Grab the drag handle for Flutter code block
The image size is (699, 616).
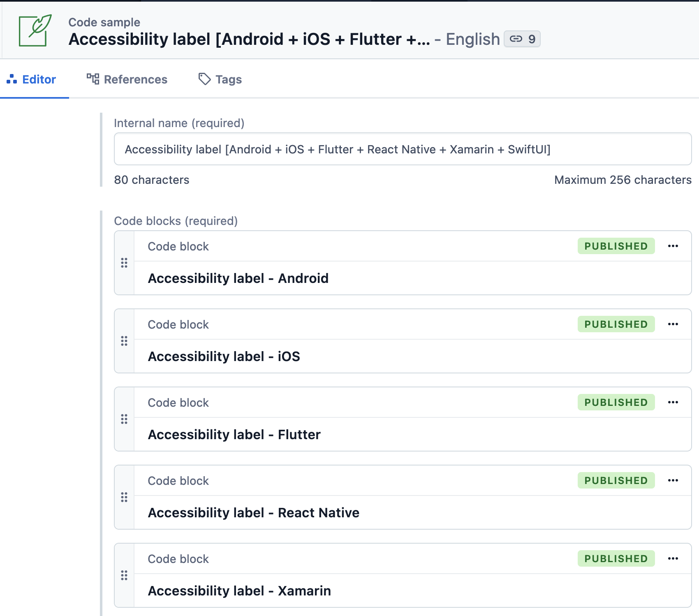[124, 419]
